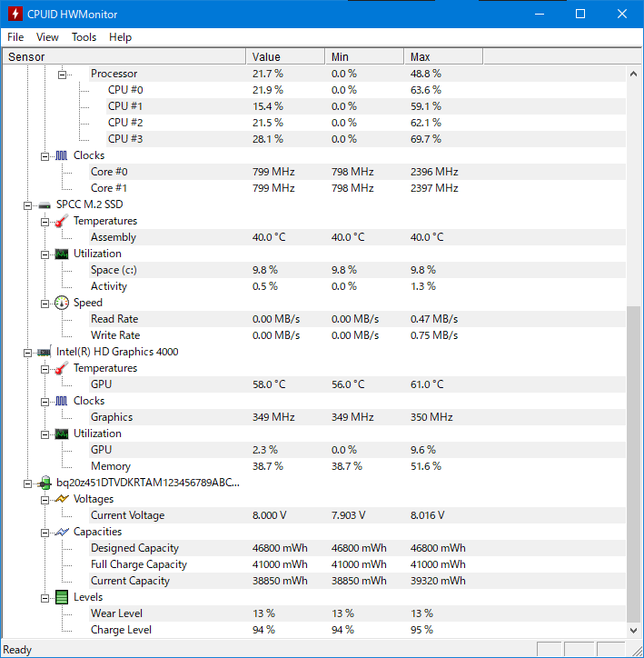Click the vertical scrollbar thumb
The width and height of the screenshot is (644, 658).
click(633, 464)
